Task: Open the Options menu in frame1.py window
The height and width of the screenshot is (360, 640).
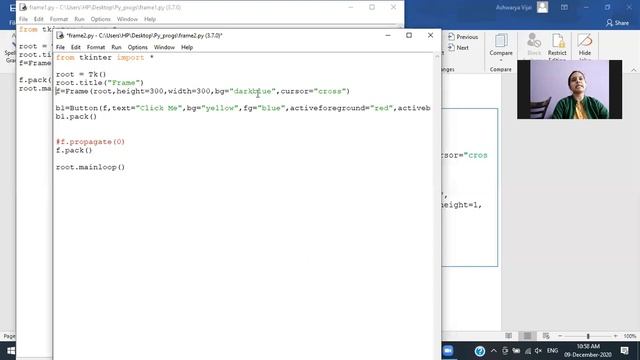Action: [x=100, y=19]
